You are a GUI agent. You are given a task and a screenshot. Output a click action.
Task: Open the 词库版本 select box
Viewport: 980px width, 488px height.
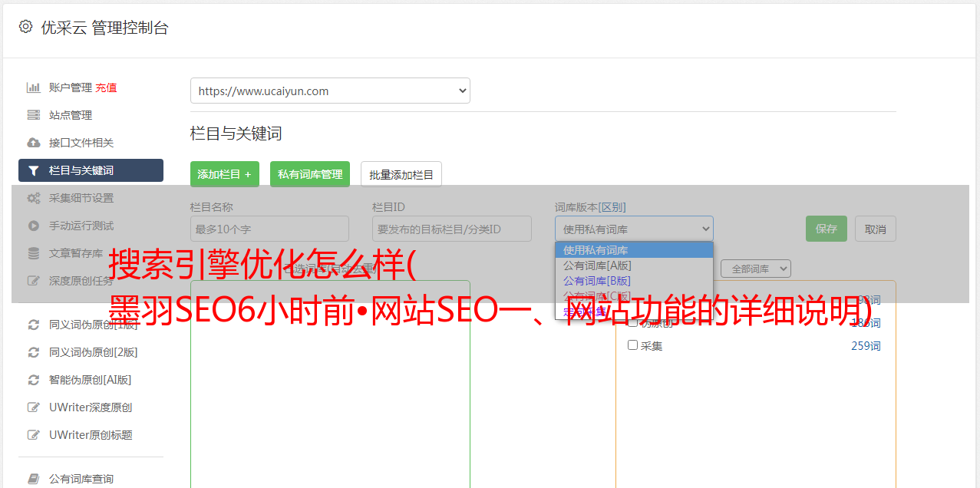(634, 229)
